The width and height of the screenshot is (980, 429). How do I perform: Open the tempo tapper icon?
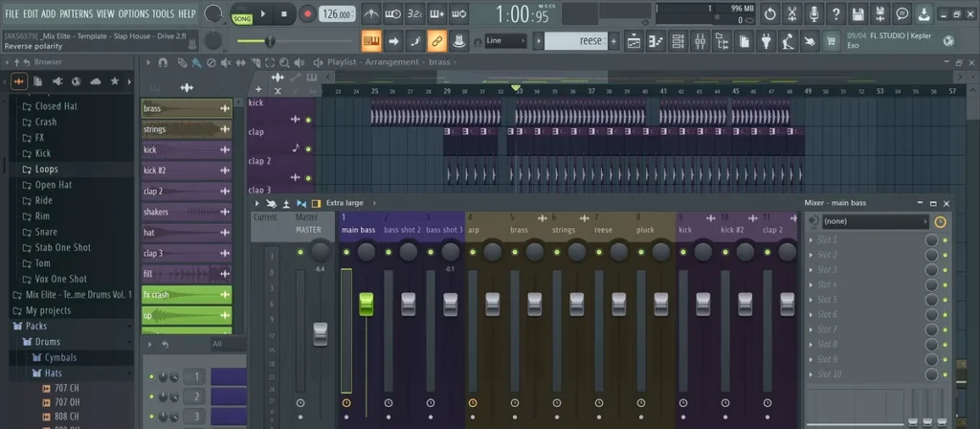(x=788, y=41)
